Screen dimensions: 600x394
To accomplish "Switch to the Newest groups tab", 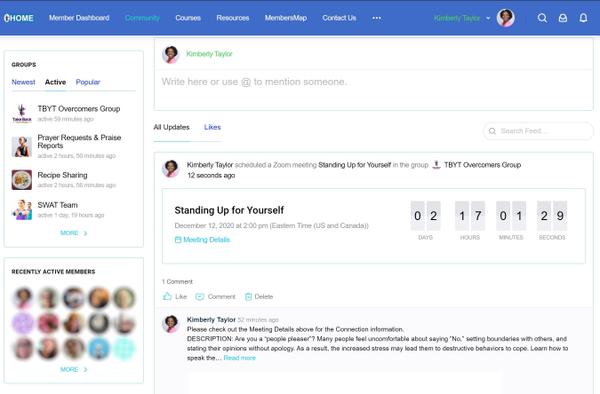I will 23,82.
